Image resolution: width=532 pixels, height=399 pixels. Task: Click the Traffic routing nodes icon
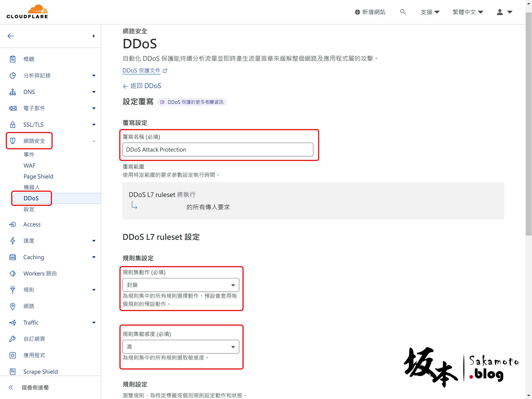pos(12,322)
